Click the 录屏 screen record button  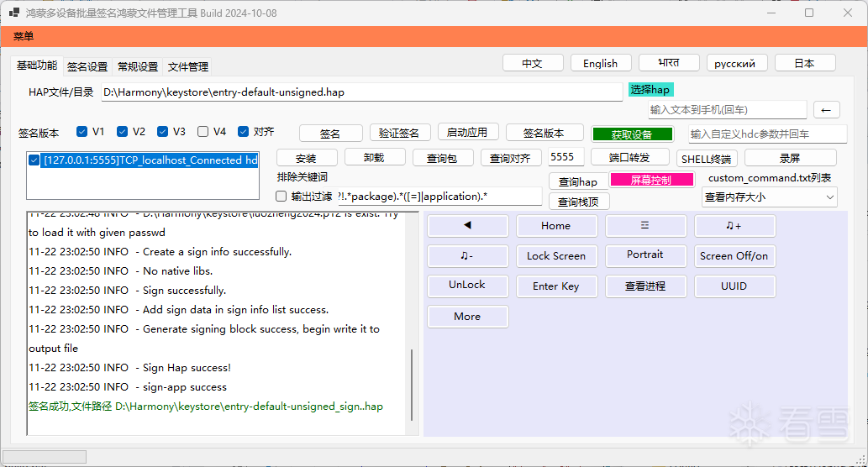tap(791, 158)
